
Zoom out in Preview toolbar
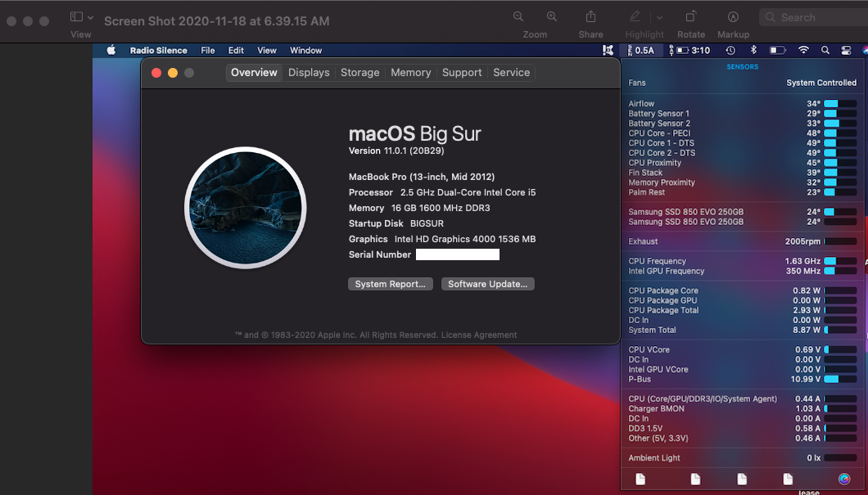(x=518, y=16)
